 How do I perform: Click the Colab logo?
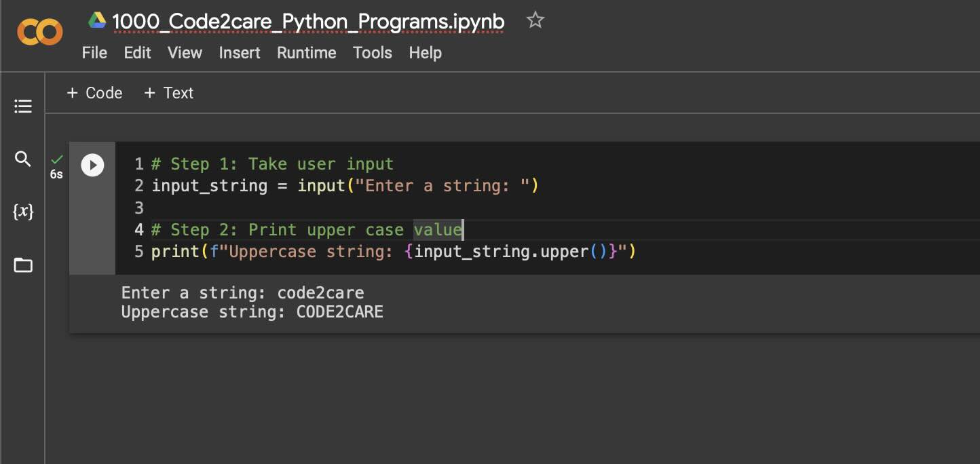pyautogui.click(x=39, y=31)
